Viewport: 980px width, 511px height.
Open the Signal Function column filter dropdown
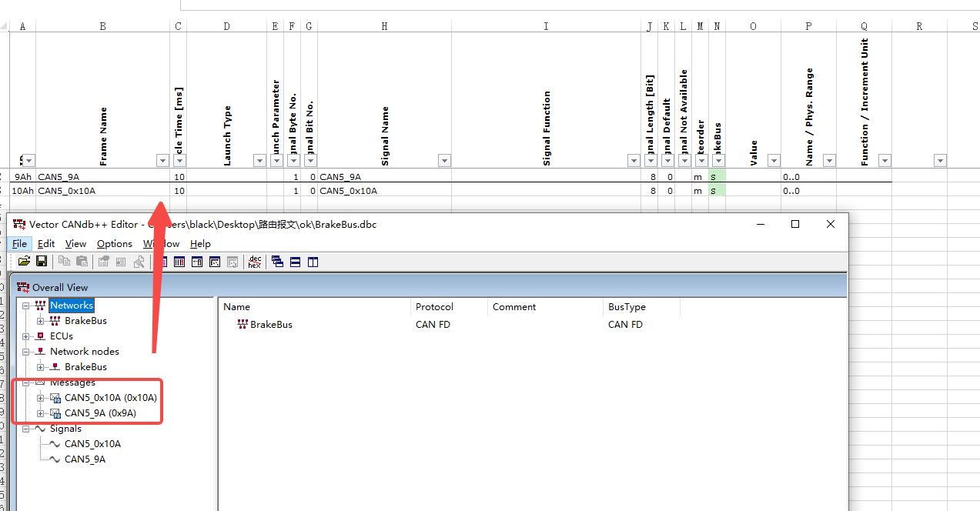click(x=634, y=160)
